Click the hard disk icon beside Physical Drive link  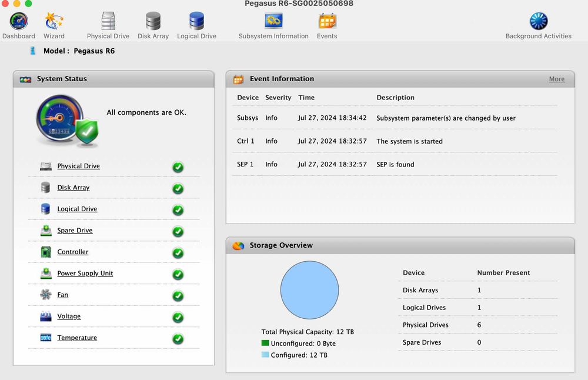point(46,166)
